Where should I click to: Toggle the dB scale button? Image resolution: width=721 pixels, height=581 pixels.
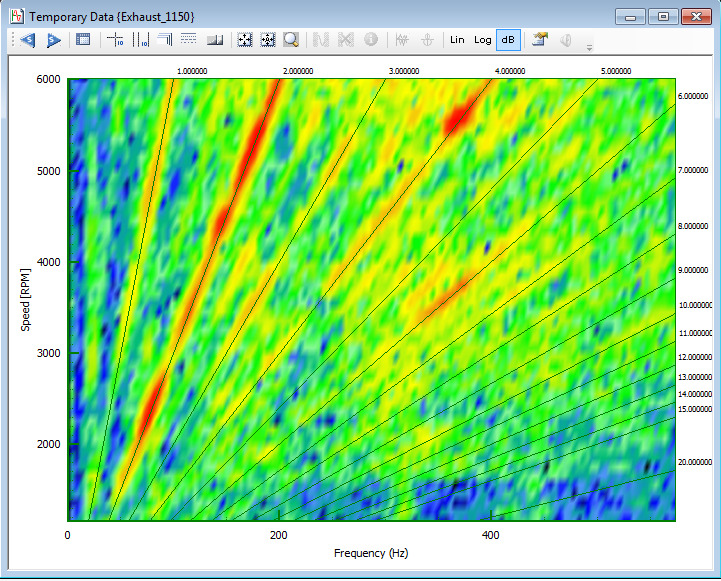pyautogui.click(x=508, y=40)
